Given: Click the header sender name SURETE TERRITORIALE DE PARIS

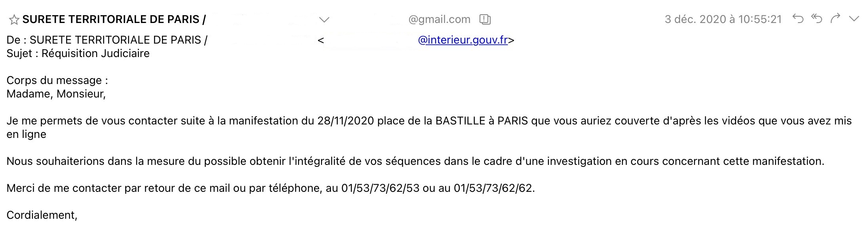Looking at the screenshot, I should point(111,19).
